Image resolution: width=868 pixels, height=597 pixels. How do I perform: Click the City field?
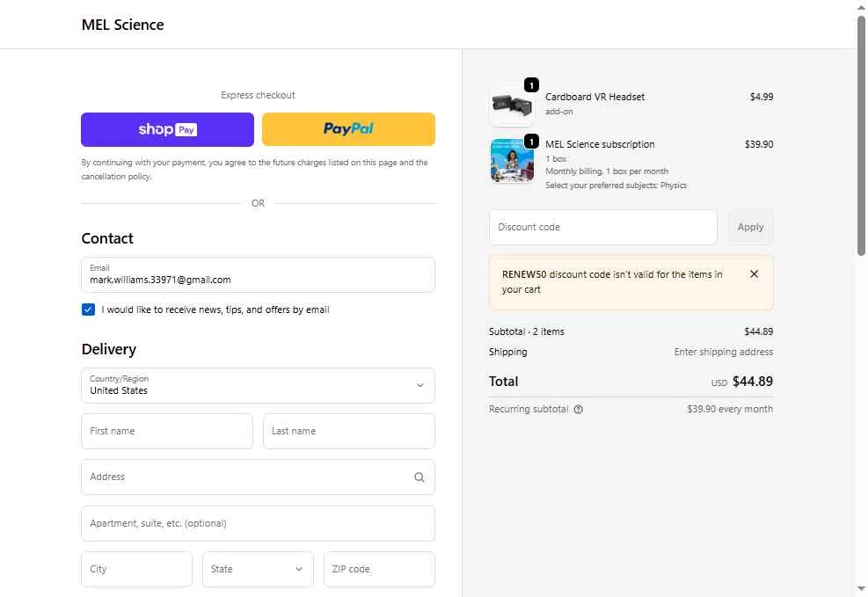(x=136, y=569)
